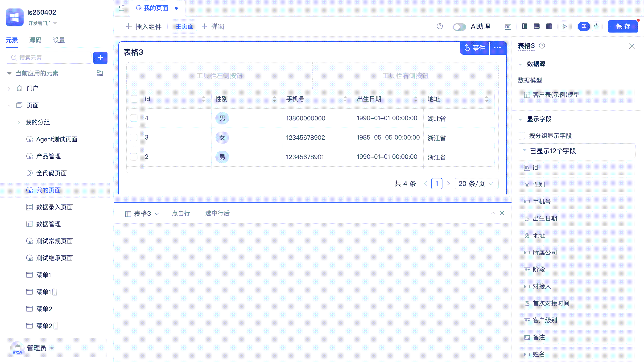The image size is (644, 362).
Task: Click the 搜索元素 search field
Action: pos(49,58)
